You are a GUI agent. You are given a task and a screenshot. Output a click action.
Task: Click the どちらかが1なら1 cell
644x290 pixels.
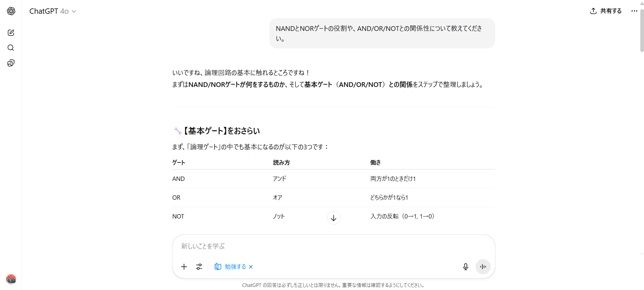coord(389,197)
